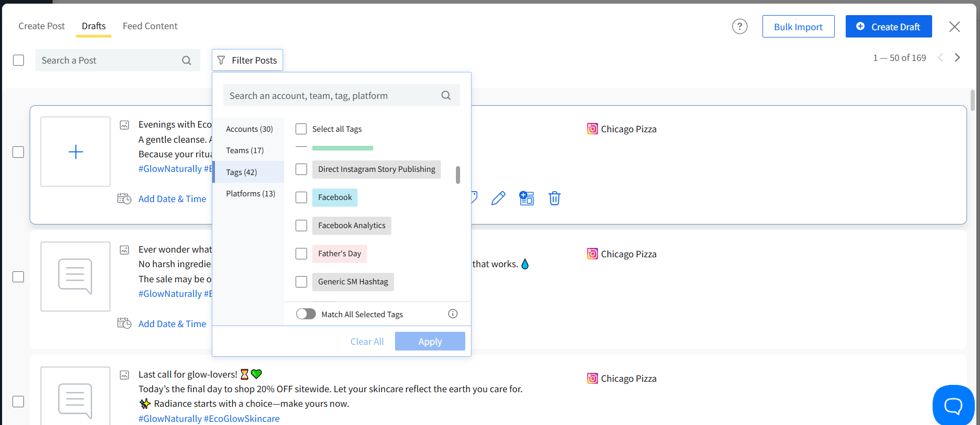The width and height of the screenshot is (980, 425).
Task: Expand the Accounts (30) filter category
Action: pyautogui.click(x=249, y=129)
